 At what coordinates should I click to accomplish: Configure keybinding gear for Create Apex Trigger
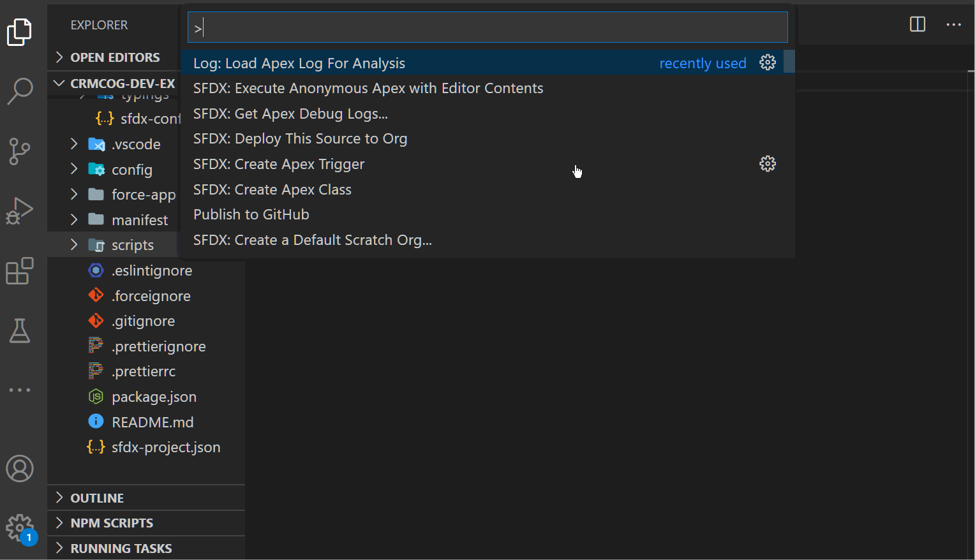(x=768, y=164)
